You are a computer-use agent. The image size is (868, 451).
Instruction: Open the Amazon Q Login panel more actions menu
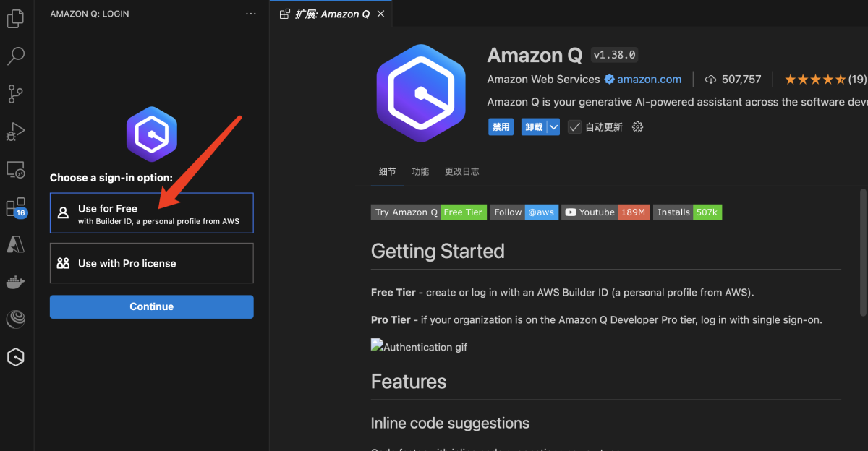(251, 14)
